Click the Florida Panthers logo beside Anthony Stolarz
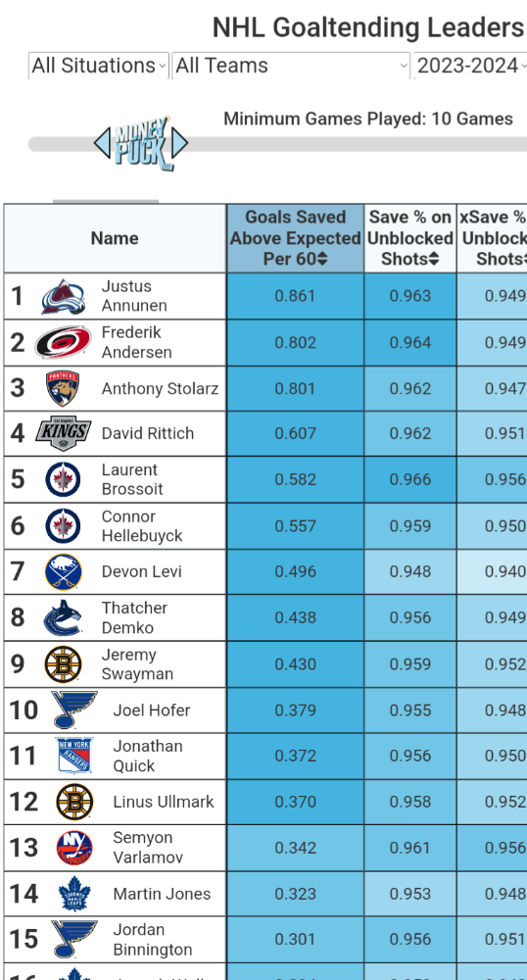This screenshot has height=980, width=527. [x=63, y=388]
